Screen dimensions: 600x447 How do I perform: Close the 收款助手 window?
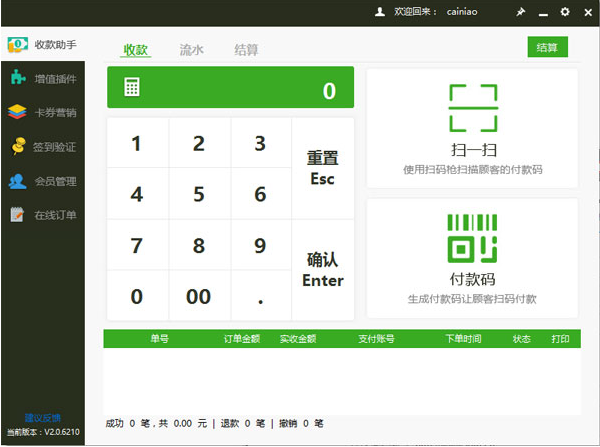tap(589, 12)
